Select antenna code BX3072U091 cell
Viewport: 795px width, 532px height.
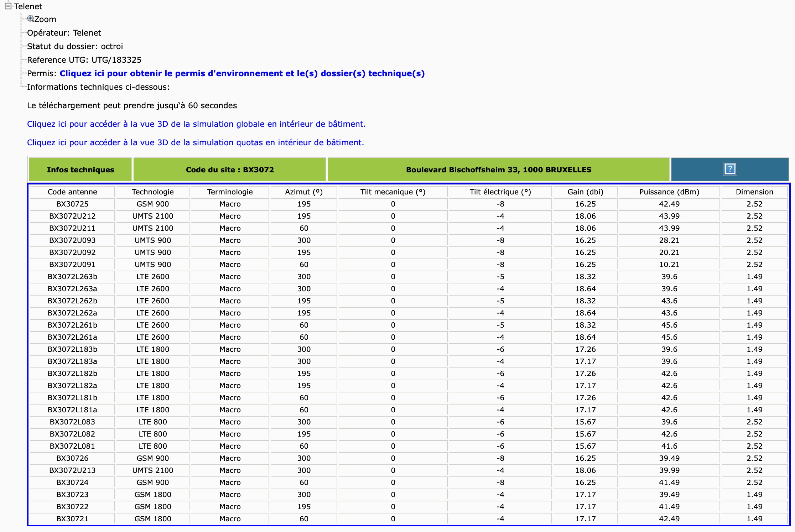click(x=72, y=265)
